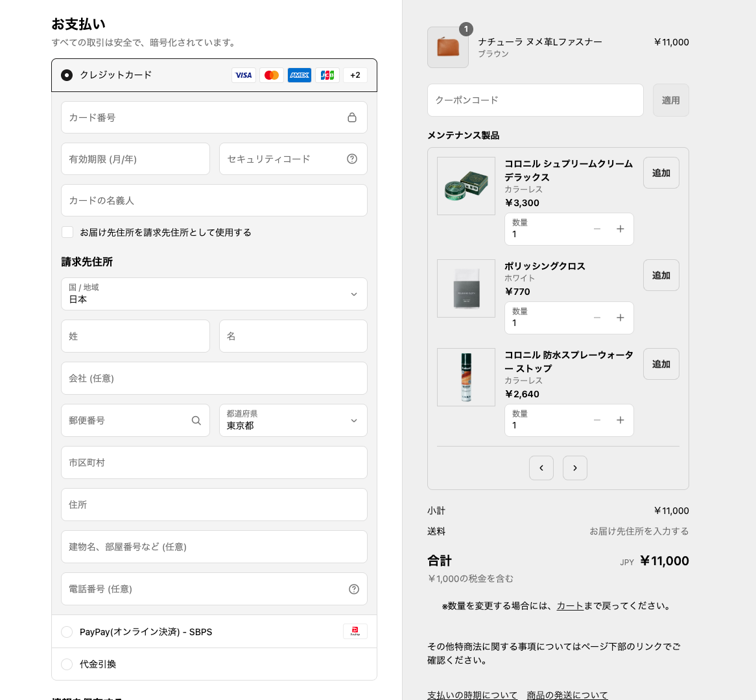Decrease コロニル 防水スプレー quantity with minus
Image resolution: width=756 pixels, height=700 pixels.
click(x=597, y=420)
